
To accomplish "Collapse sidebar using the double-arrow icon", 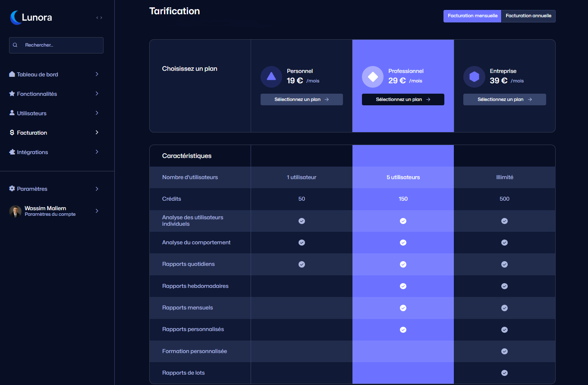I will click(99, 18).
